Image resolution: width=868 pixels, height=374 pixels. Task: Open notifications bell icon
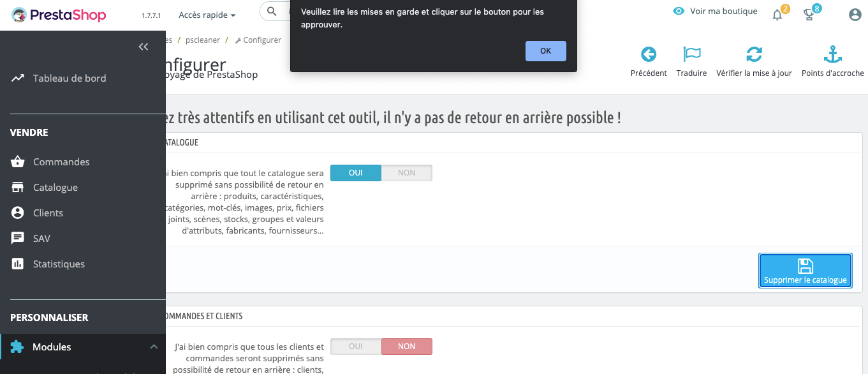click(x=777, y=15)
